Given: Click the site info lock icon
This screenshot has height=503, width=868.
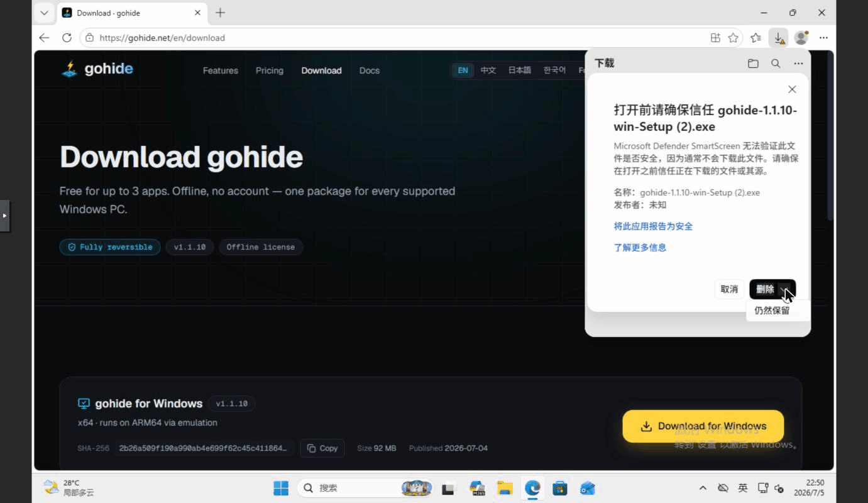Looking at the screenshot, I should [x=90, y=38].
